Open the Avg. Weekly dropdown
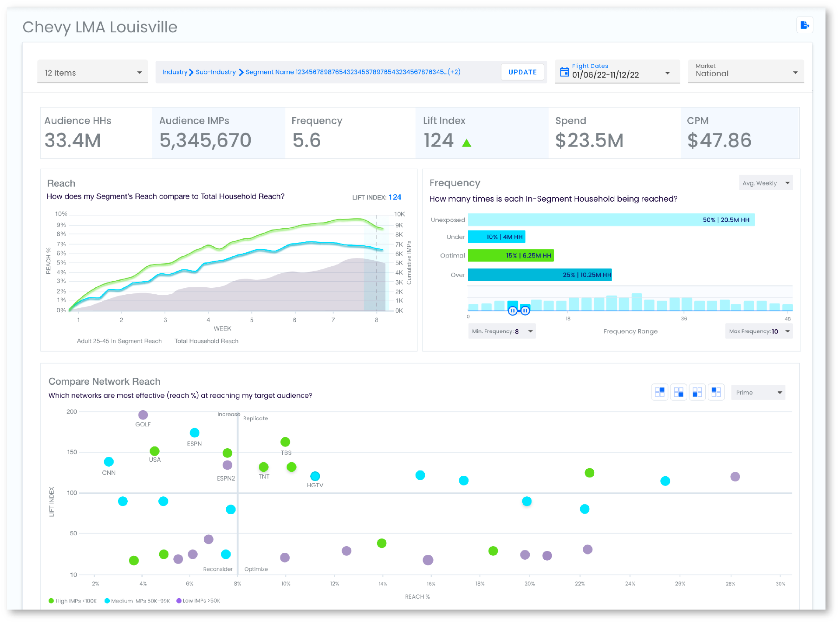840x624 pixels. click(766, 183)
